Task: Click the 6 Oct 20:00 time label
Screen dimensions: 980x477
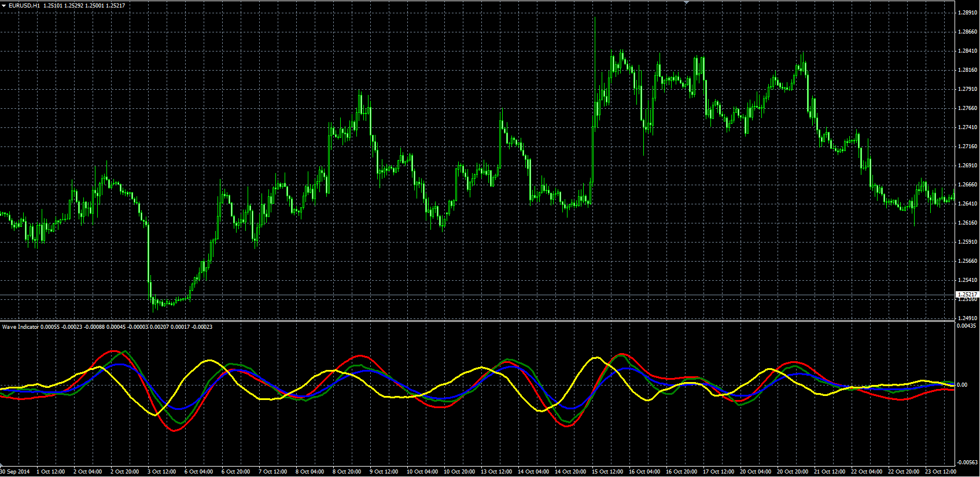Action: click(236, 472)
